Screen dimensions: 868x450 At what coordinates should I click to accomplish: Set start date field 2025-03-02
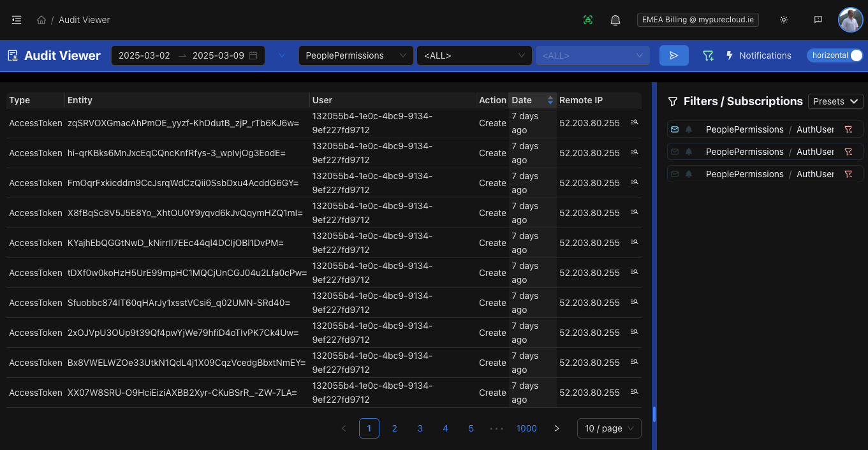[144, 55]
